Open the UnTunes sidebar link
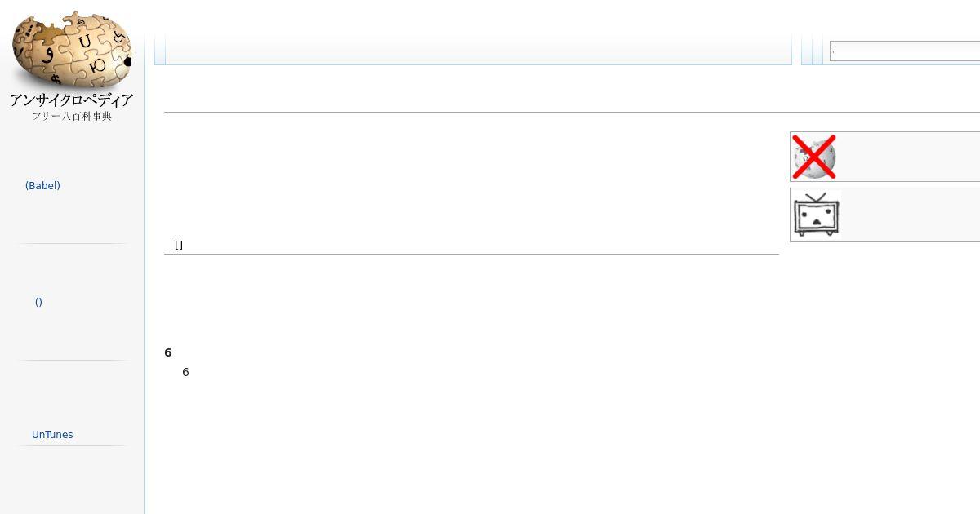Viewport: 980px width, 514px height. pos(52,435)
